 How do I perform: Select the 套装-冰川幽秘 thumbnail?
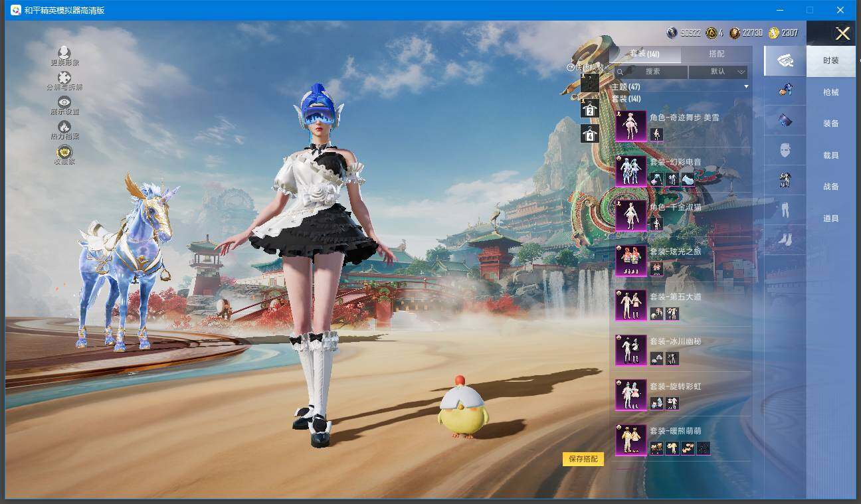[631, 350]
